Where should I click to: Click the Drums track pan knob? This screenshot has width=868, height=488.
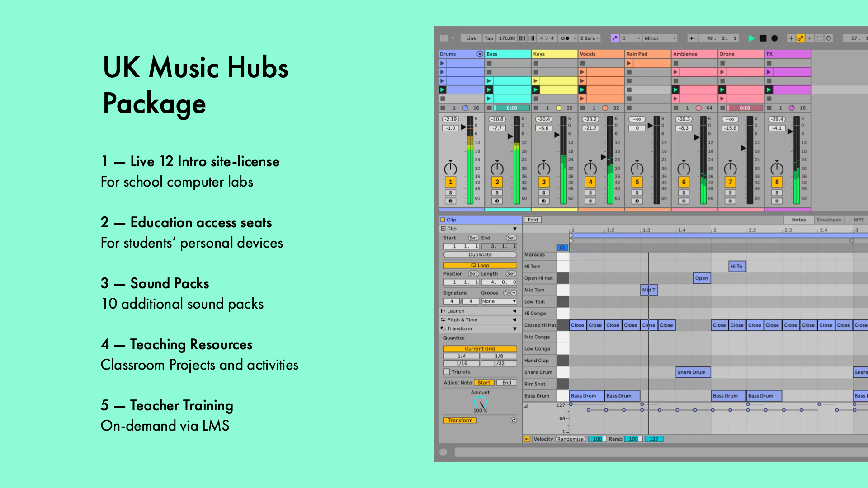(450, 168)
